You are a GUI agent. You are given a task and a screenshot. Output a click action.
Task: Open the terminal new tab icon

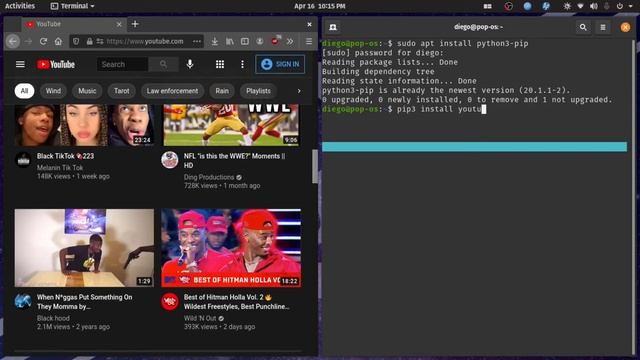(333, 27)
